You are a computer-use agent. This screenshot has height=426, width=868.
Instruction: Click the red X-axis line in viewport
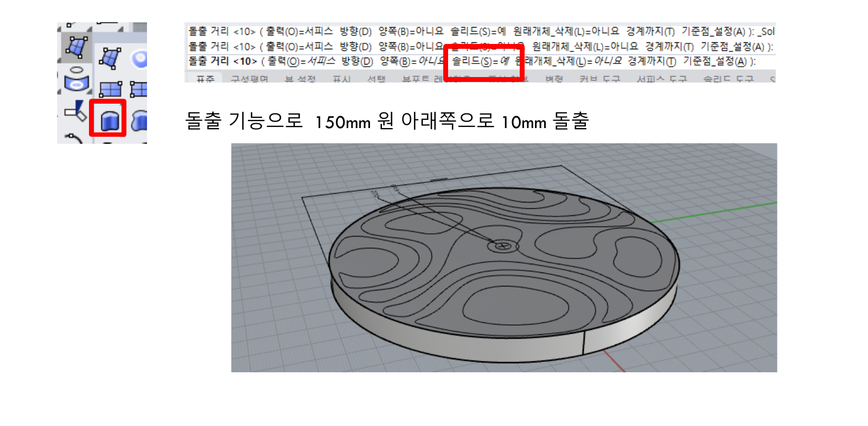(614, 361)
